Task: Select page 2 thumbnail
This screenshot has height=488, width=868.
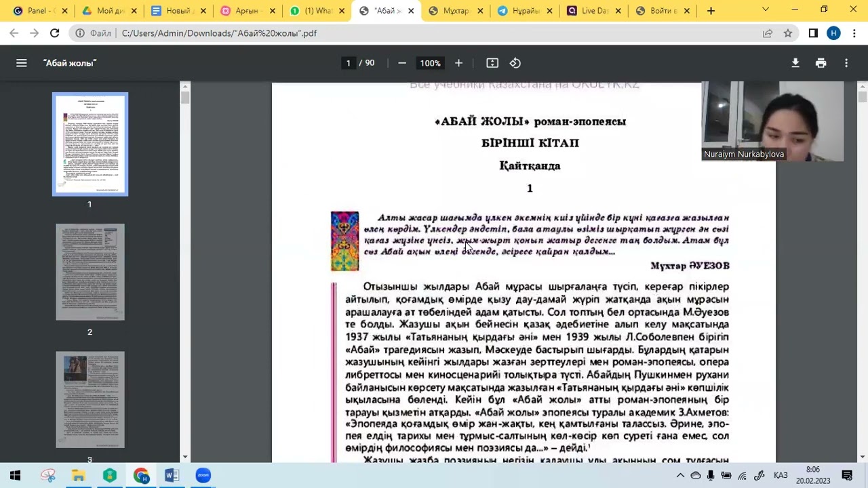Action: [90, 272]
